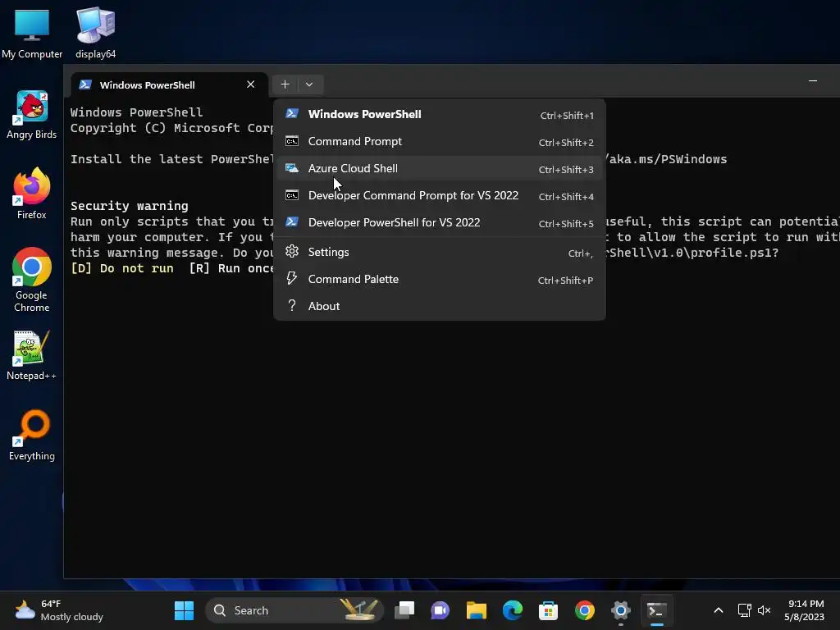The width and height of the screenshot is (840, 630).
Task: Select the Windows PowerShell tab
Action: [x=169, y=84]
